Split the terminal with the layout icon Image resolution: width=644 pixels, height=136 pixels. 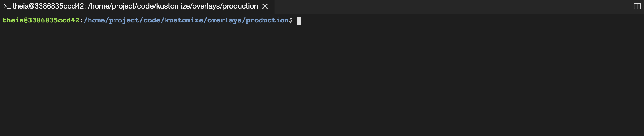(x=637, y=6)
